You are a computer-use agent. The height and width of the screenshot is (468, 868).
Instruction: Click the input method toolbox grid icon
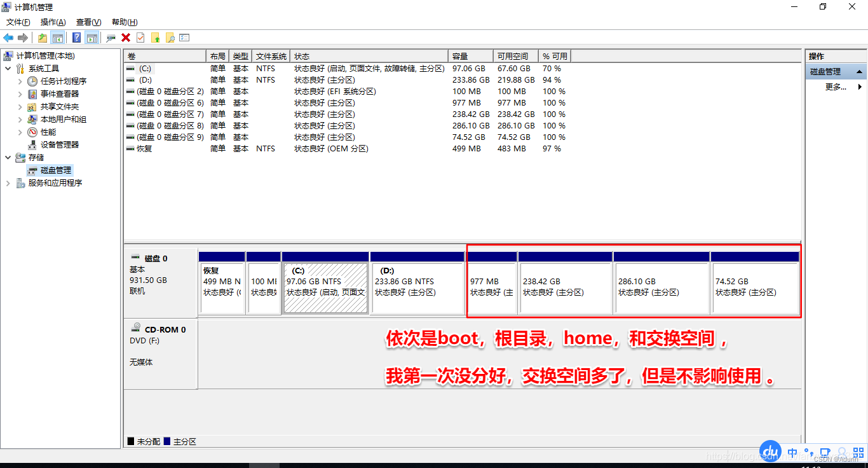coord(858,453)
